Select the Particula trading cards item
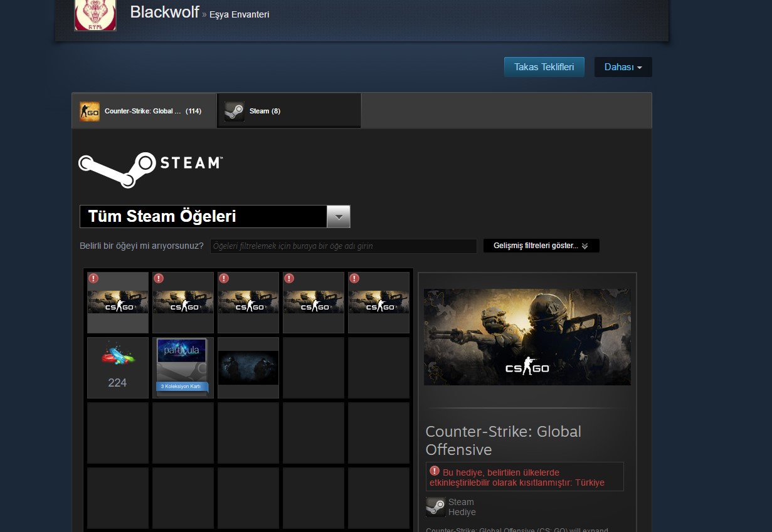The image size is (772, 532). (x=183, y=368)
